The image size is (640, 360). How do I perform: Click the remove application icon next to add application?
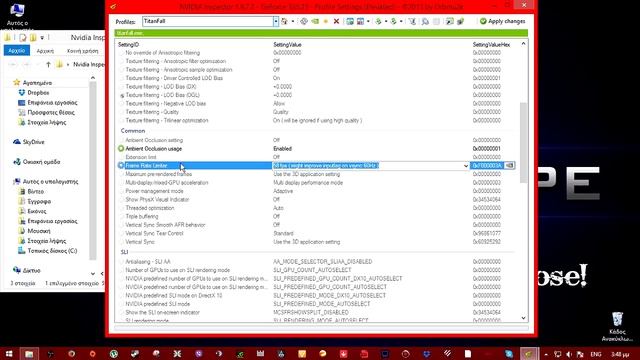(x=360, y=21)
